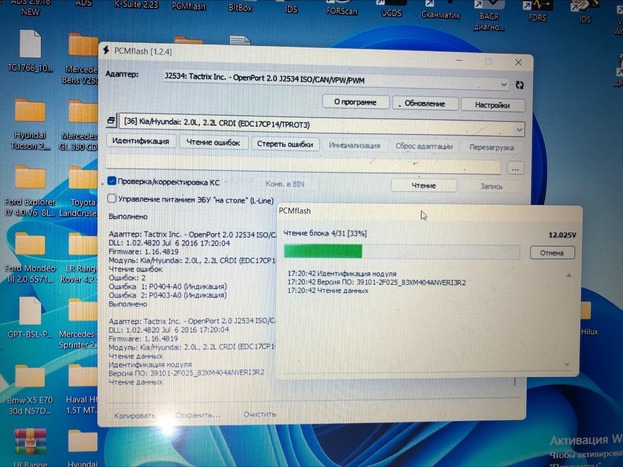The height and width of the screenshot is (467, 623).
Task: Click the О программе button
Action: (x=355, y=103)
